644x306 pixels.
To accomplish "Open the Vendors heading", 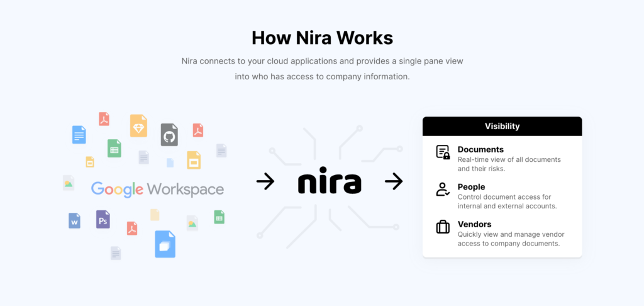I will tap(474, 224).
